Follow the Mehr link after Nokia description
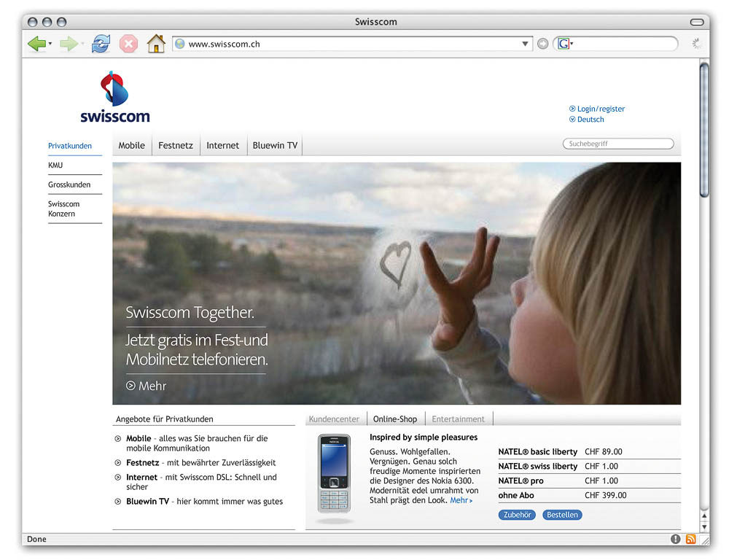Image resolution: width=729 pixels, height=560 pixels. (x=461, y=500)
